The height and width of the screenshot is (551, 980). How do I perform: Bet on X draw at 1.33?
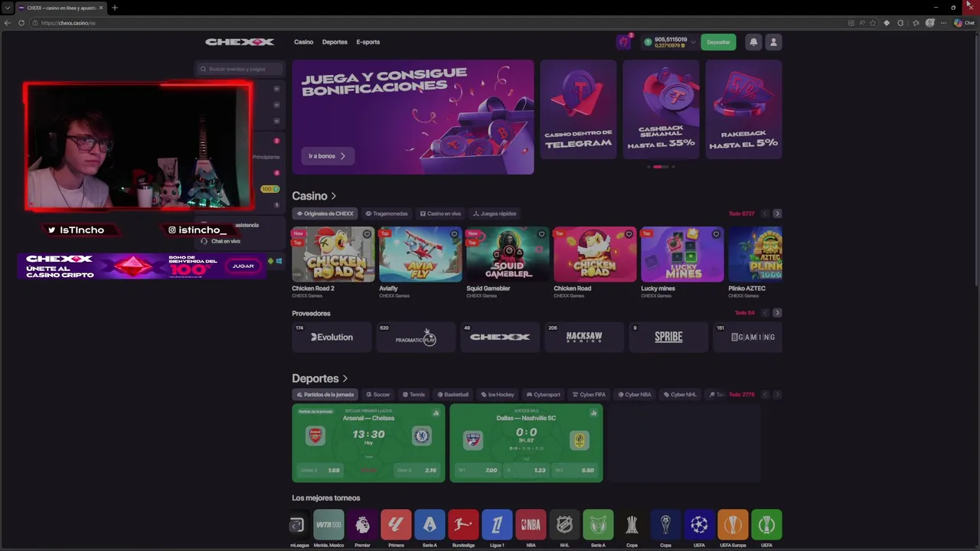coord(527,471)
